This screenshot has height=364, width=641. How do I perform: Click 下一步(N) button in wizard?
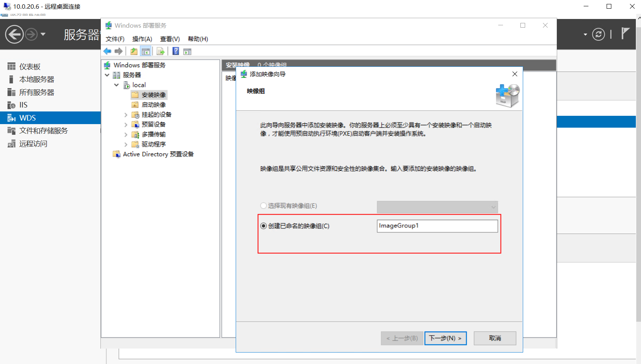click(x=446, y=338)
